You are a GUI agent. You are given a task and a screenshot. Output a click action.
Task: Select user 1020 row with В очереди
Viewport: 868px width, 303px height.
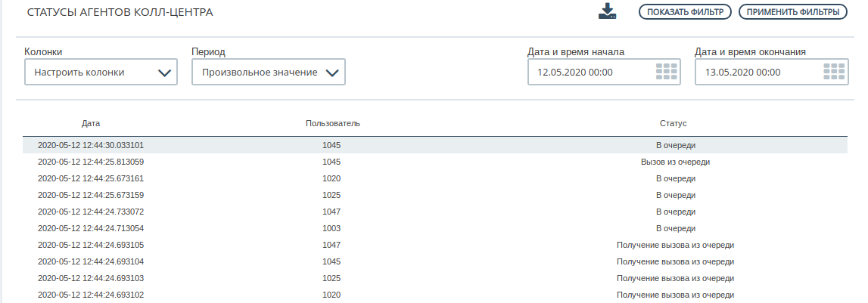[x=434, y=178]
